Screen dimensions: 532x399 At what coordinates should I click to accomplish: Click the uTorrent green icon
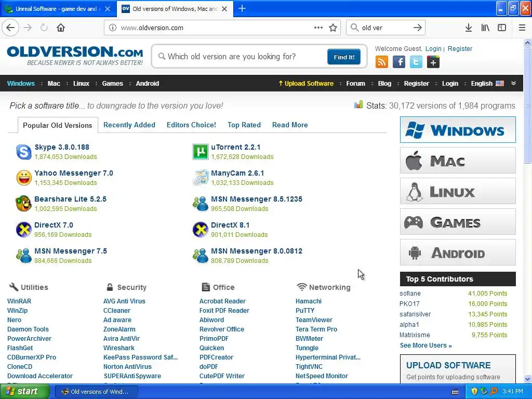201,152
